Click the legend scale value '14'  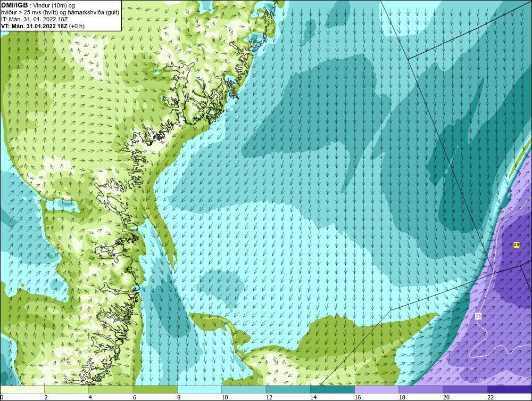313,398
